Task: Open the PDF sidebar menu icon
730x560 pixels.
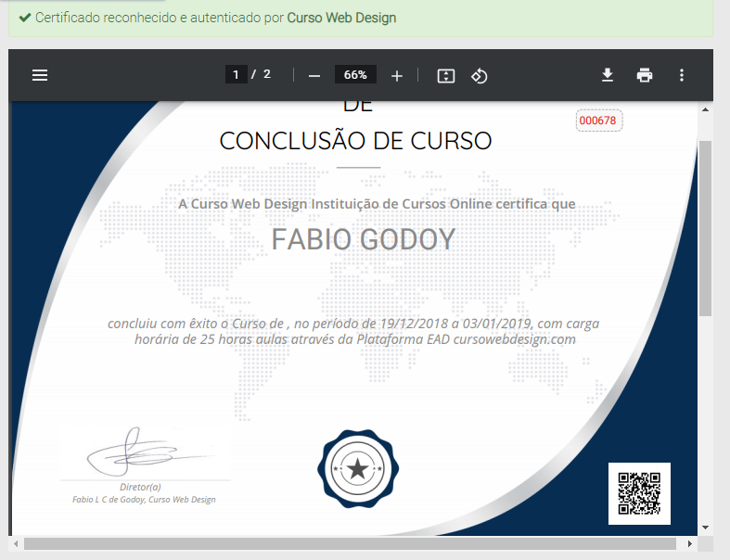Action: (x=40, y=75)
